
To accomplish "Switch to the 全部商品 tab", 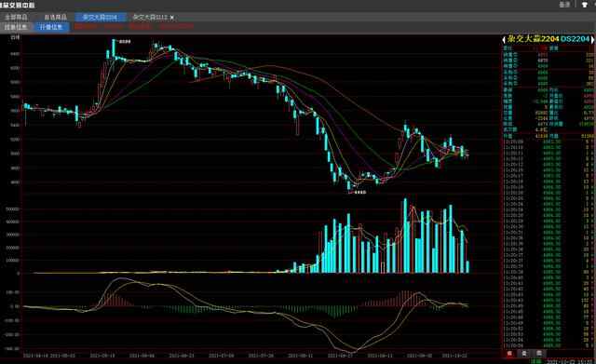I will coord(16,17).
